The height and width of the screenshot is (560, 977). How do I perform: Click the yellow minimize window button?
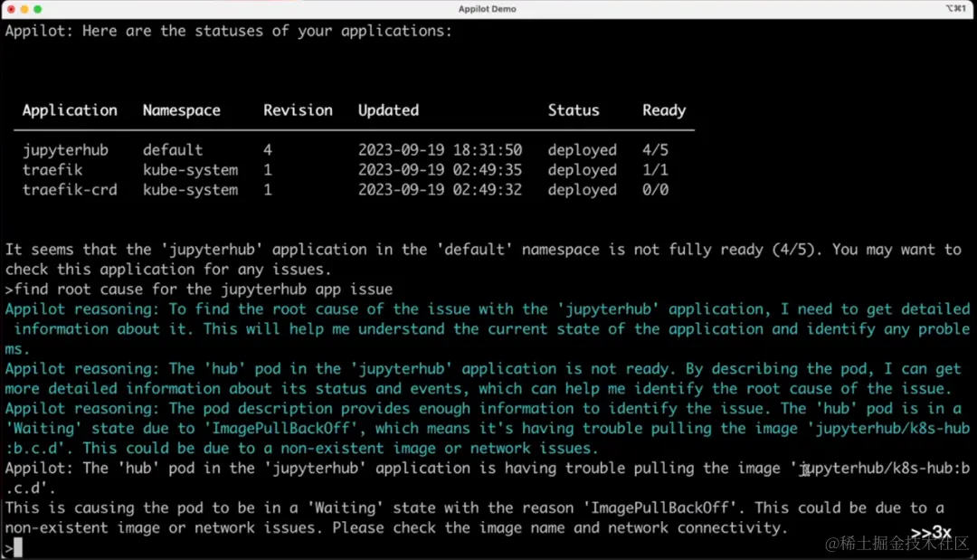[24, 9]
